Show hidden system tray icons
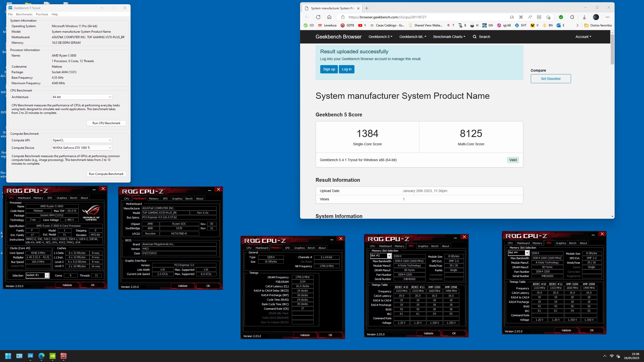The height and width of the screenshot is (362, 644). click(x=605, y=356)
